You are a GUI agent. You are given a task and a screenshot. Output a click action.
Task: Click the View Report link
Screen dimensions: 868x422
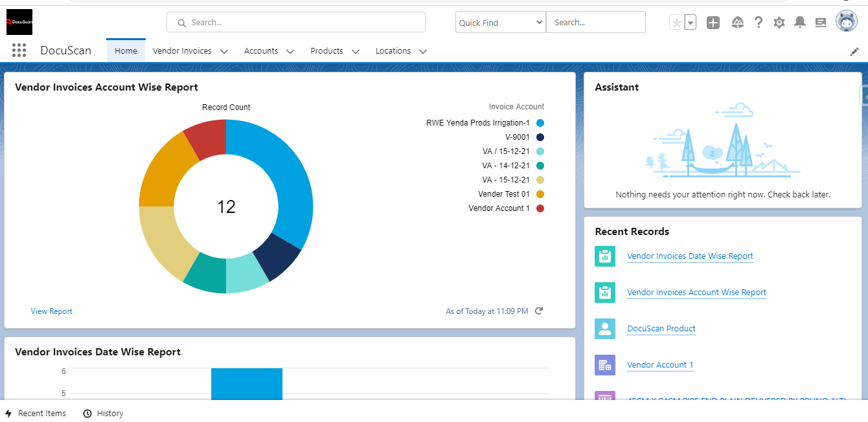[51, 311]
